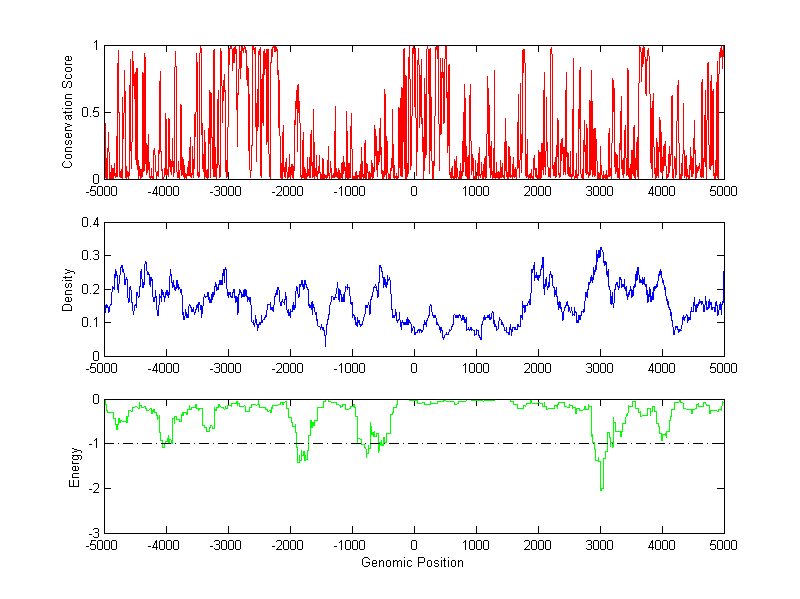Select the -3 tick on the Energy axis
Image resolution: width=800 pixels, height=599 pixels.
(x=91, y=533)
